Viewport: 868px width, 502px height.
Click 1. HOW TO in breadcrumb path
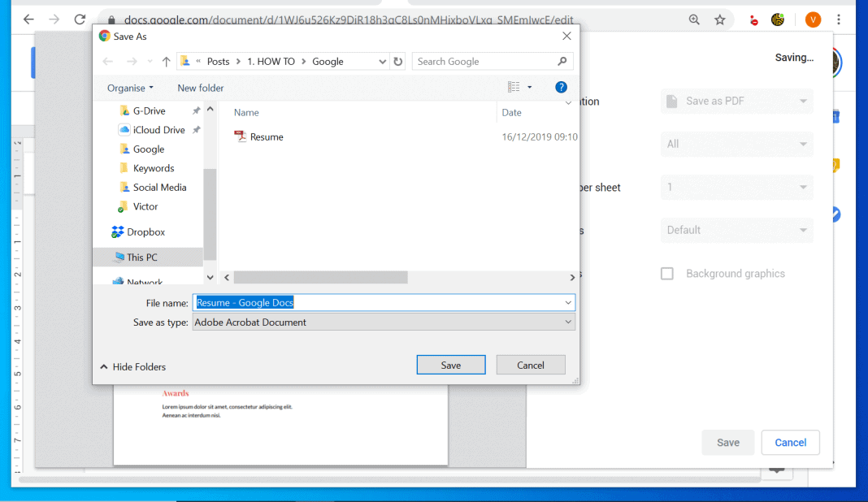pos(271,62)
